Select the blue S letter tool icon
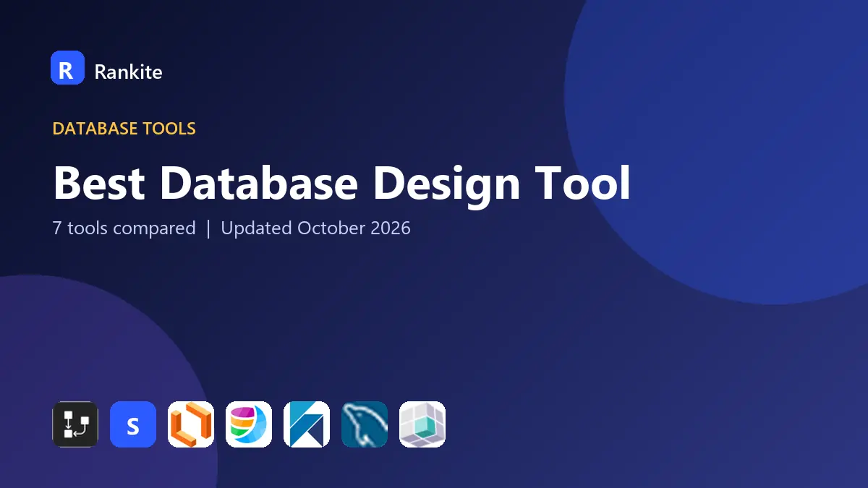Viewport: 868px width, 488px height. pos(133,424)
